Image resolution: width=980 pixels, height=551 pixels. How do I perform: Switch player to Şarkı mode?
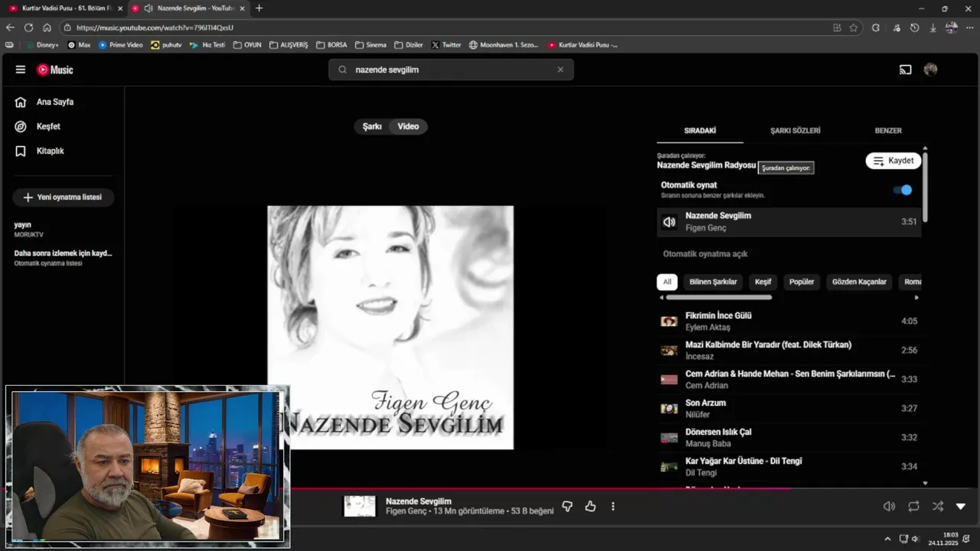tap(372, 126)
